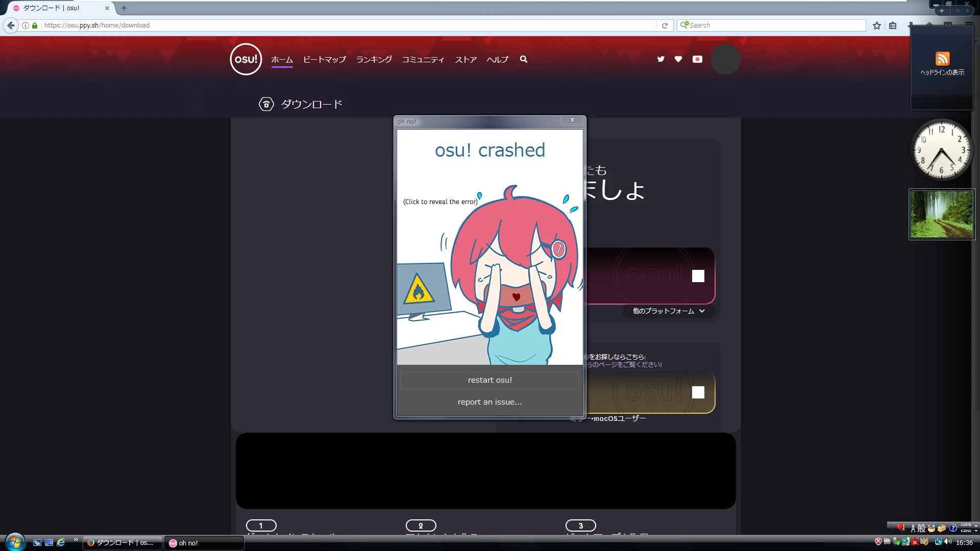Expand quick launch overflow chevron
This screenshot has width=980, height=551.
pos(76,540)
